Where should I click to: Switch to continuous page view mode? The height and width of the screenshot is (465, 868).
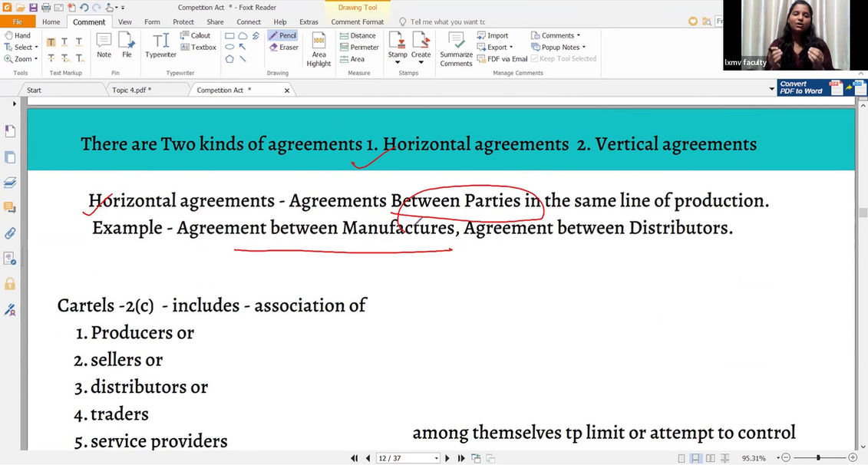click(x=696, y=458)
